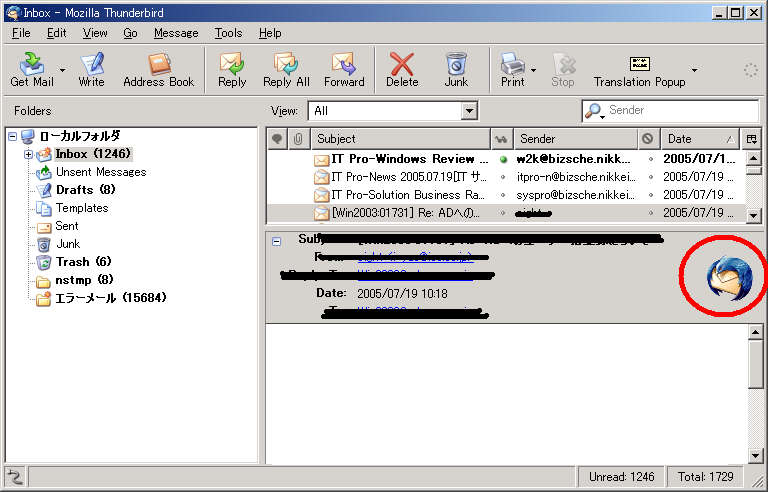Select the [Win2003:01731] Re: AD message
The image size is (768, 492).
pos(505,213)
